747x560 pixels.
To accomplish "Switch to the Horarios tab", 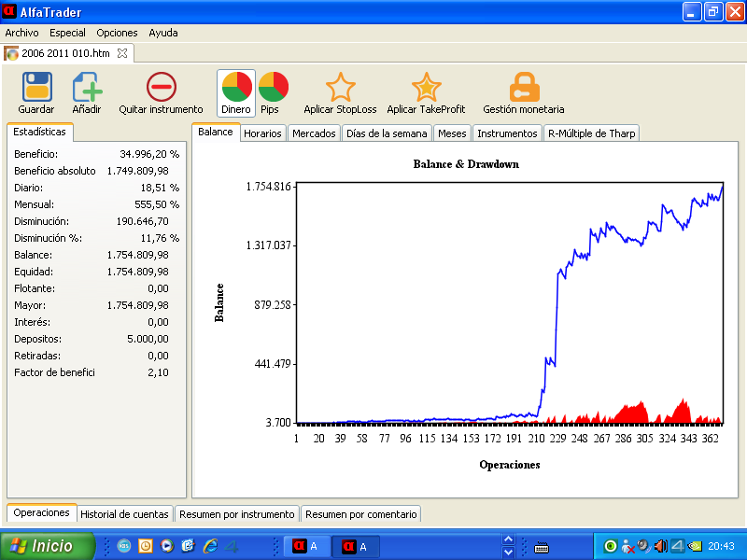I will click(x=262, y=133).
